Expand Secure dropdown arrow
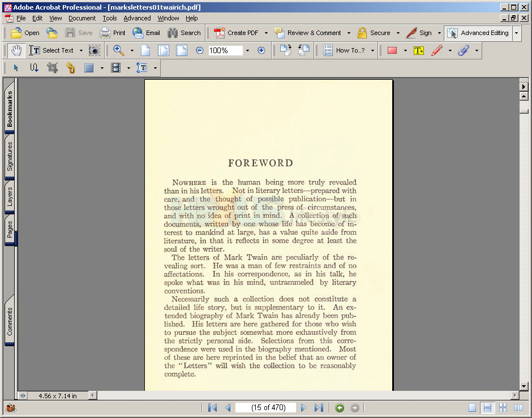 click(x=398, y=33)
